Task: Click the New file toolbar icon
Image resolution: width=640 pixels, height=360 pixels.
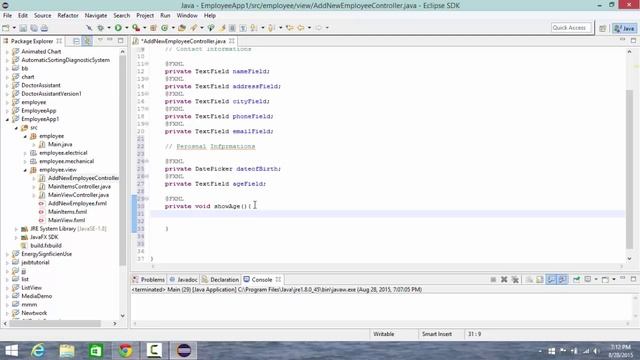Action: [x=6, y=28]
